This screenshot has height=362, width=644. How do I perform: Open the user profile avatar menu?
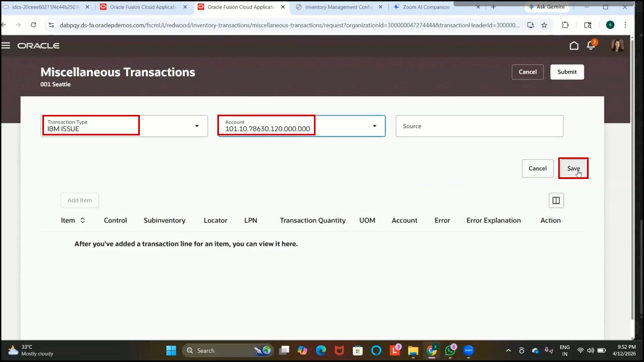pos(618,46)
